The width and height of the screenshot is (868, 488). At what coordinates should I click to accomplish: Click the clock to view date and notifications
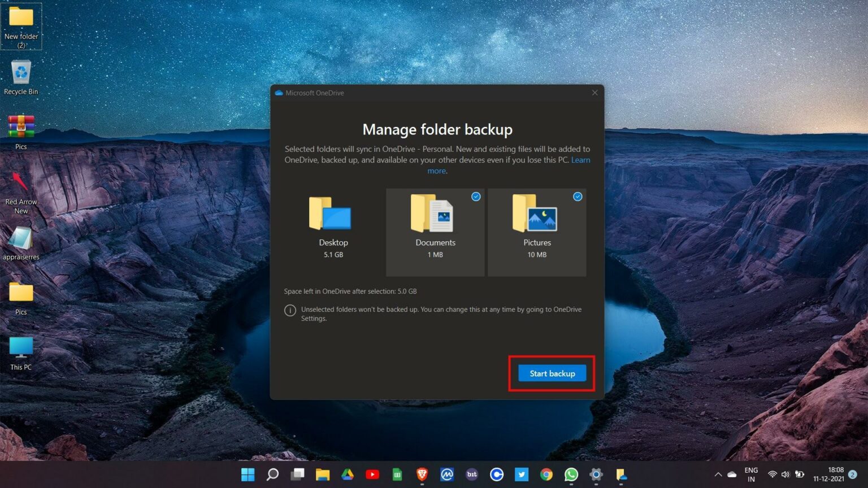pyautogui.click(x=835, y=474)
